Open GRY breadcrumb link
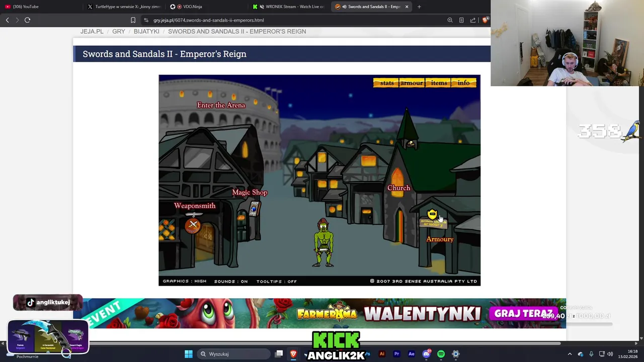The width and height of the screenshot is (644, 362). point(119,31)
